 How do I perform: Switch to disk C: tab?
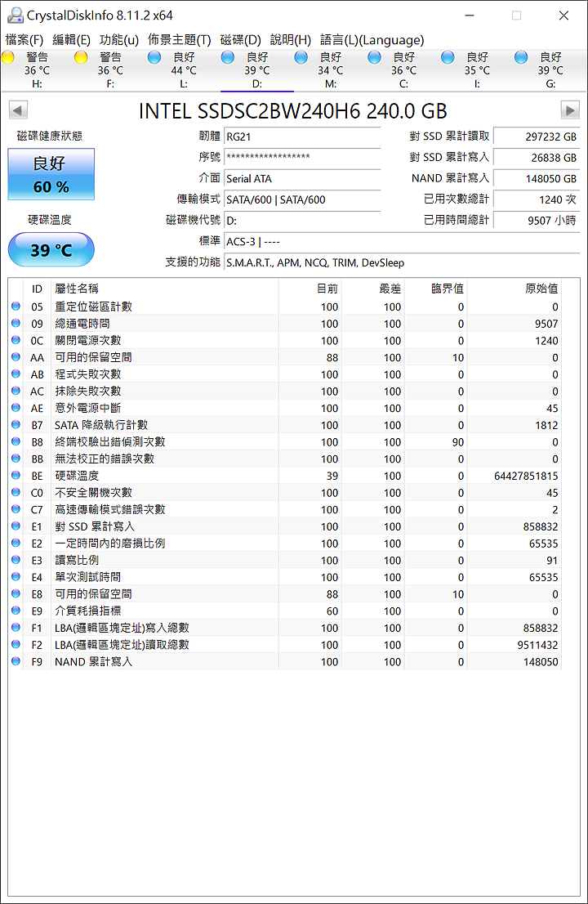(403, 70)
